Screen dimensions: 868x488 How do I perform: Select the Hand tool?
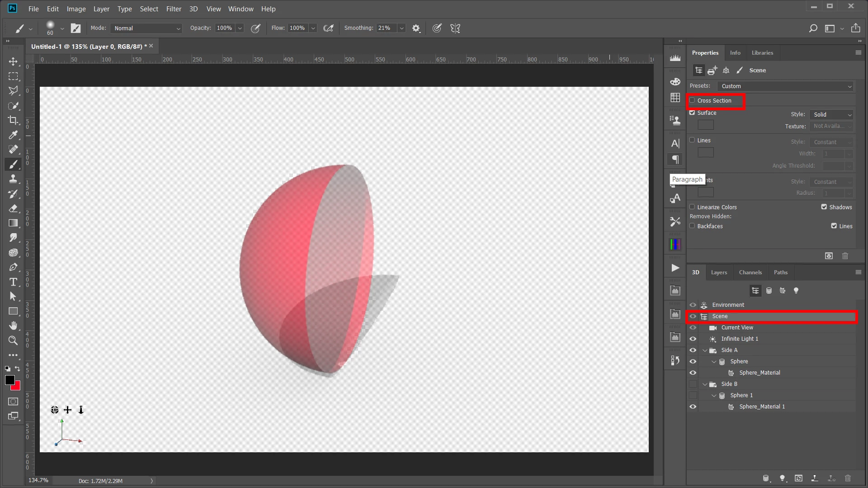click(13, 325)
